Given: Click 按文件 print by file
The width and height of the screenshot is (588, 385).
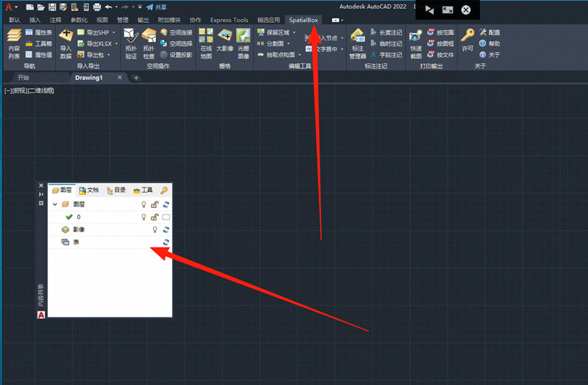Looking at the screenshot, I should pos(440,54).
